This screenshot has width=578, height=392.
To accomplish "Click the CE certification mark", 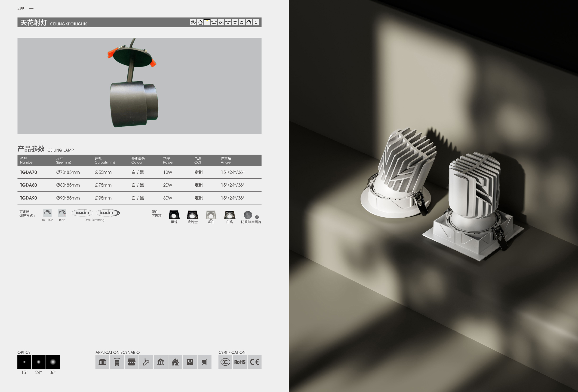I will [x=254, y=362].
